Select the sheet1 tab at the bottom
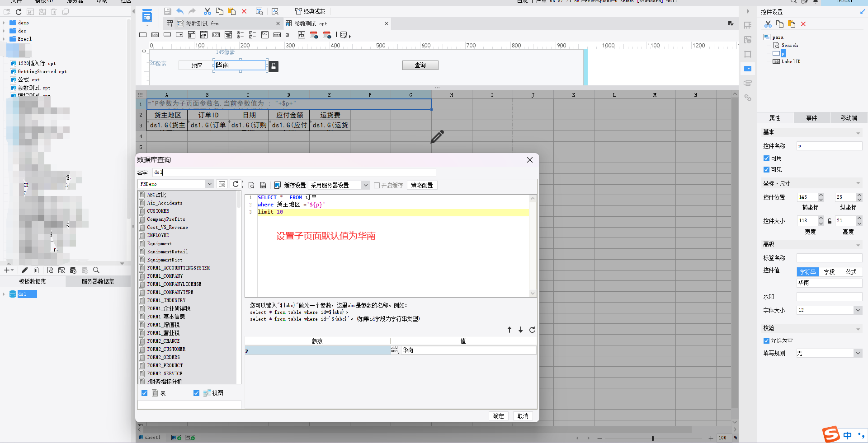 pos(150,438)
